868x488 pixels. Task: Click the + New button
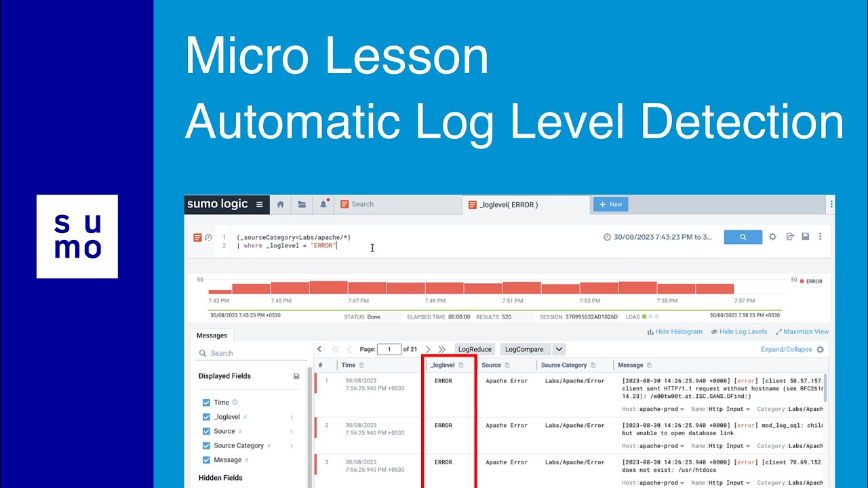coord(610,204)
